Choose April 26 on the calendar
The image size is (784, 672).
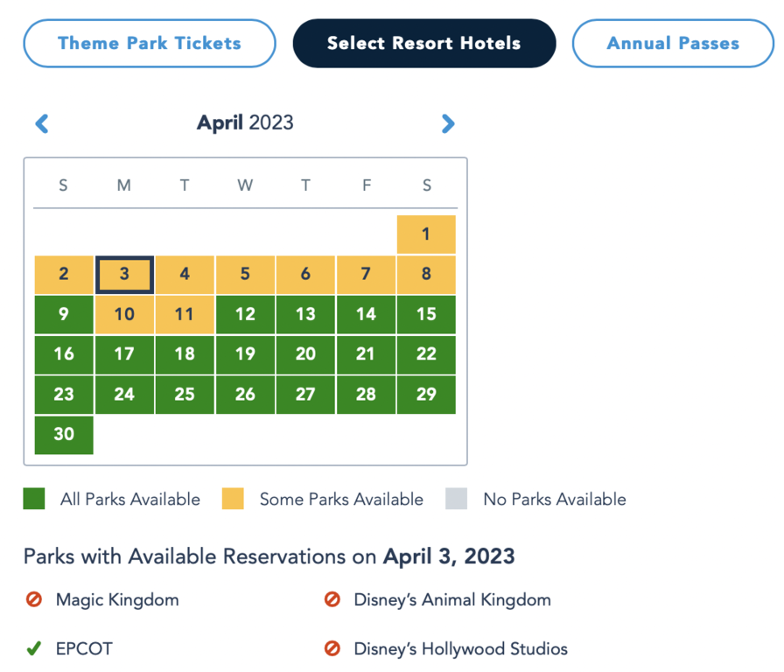245,395
